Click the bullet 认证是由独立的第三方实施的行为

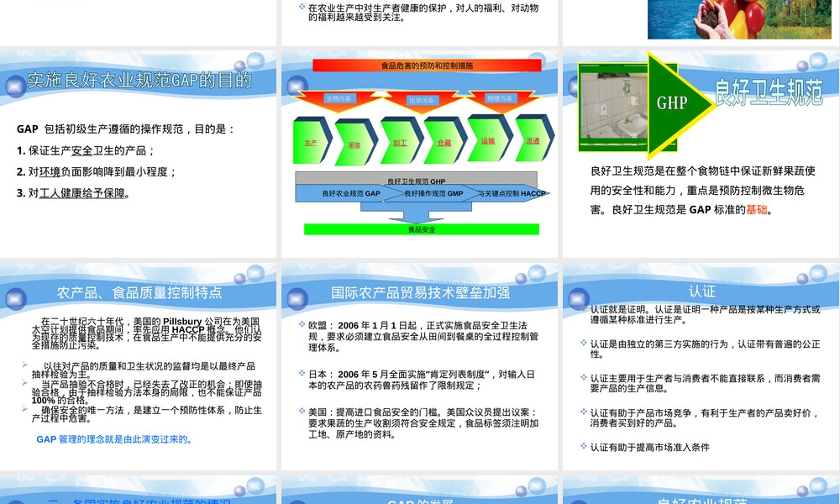click(x=705, y=349)
